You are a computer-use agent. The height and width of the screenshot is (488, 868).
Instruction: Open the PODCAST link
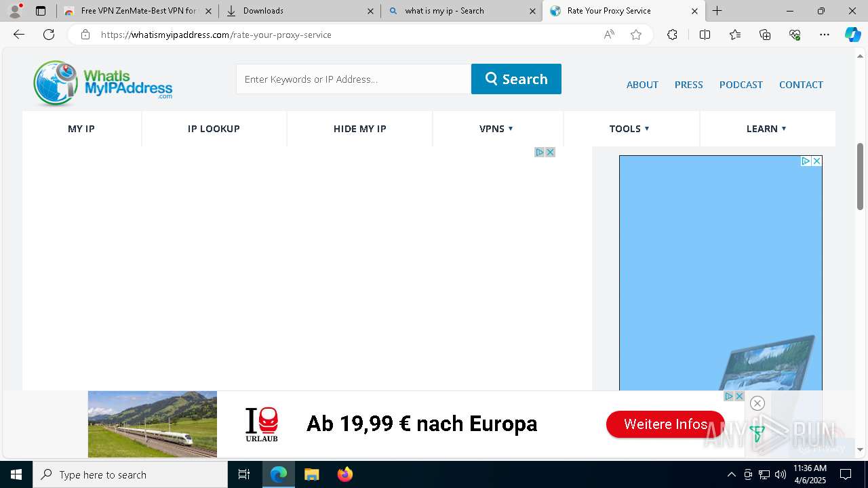coord(741,85)
